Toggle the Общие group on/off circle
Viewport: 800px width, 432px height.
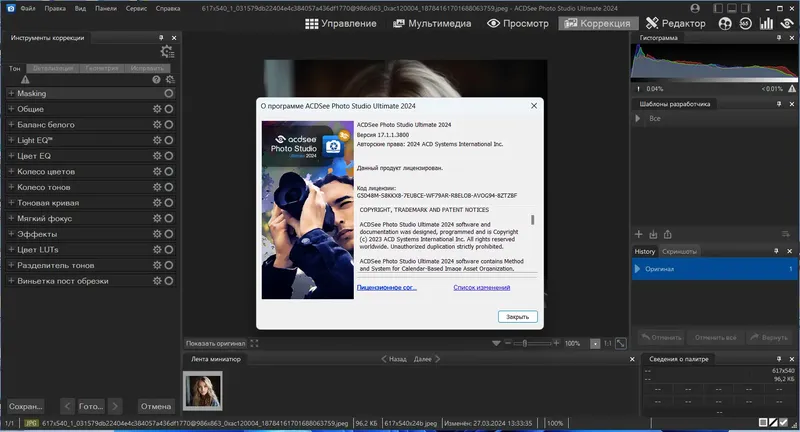(169, 109)
